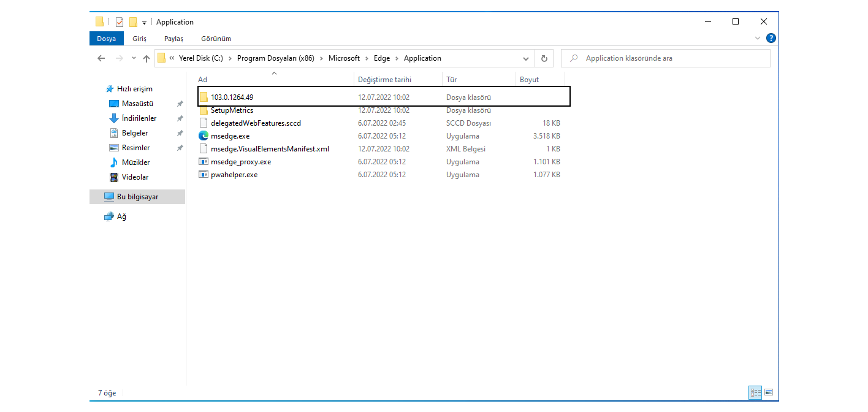868x412 pixels.
Task: Click the 103.0.1264.49 folder name
Action: click(232, 97)
